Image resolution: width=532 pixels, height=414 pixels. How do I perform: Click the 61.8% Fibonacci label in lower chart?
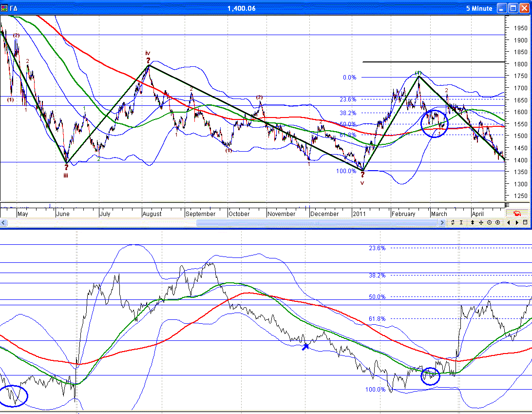377,318
